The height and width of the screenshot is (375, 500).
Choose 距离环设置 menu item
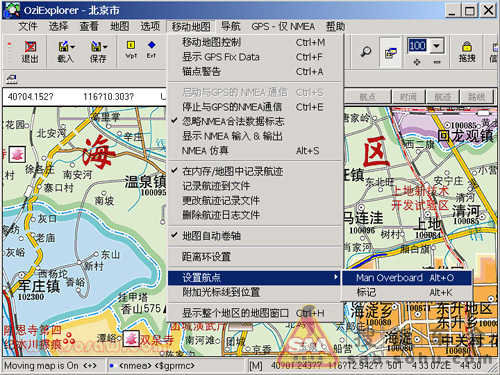click(x=255, y=257)
